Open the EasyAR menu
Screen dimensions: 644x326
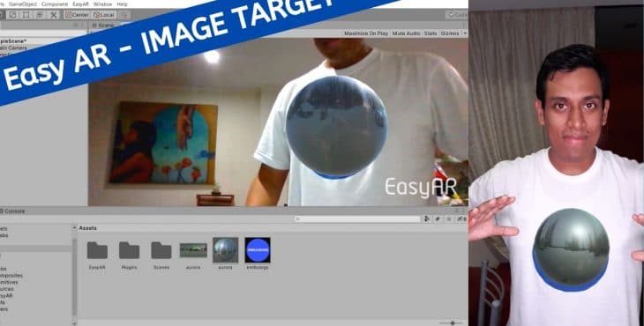point(81,4)
